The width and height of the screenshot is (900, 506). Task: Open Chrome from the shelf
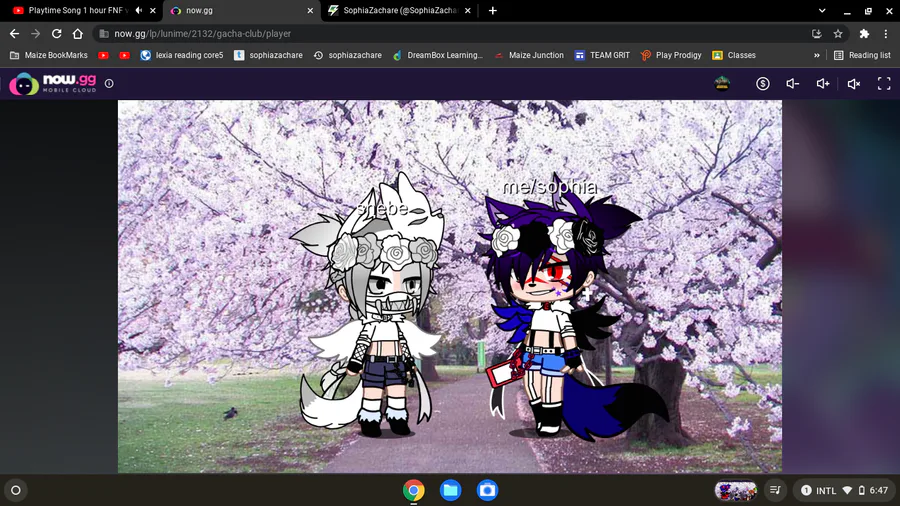tap(413, 490)
